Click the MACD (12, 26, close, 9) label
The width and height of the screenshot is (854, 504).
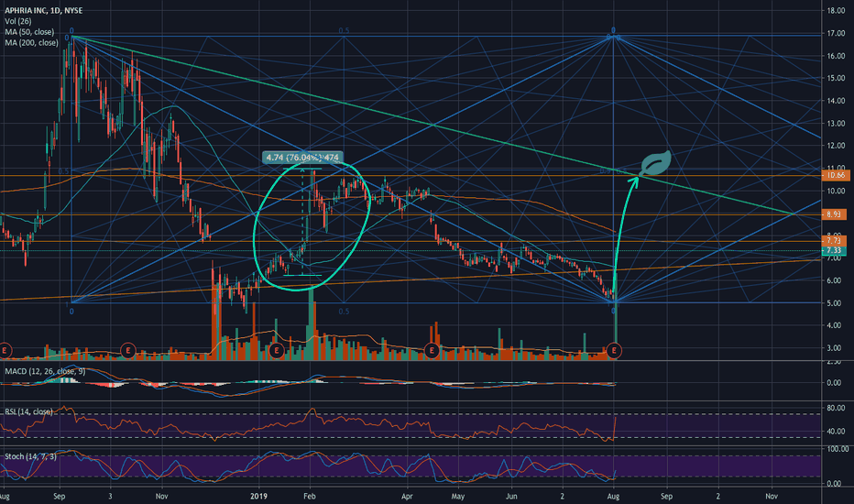click(x=45, y=371)
